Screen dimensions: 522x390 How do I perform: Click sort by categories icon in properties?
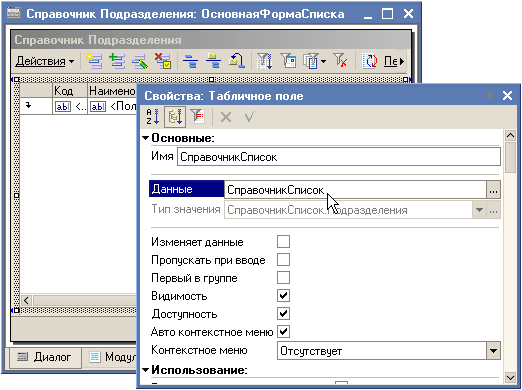[175, 117]
